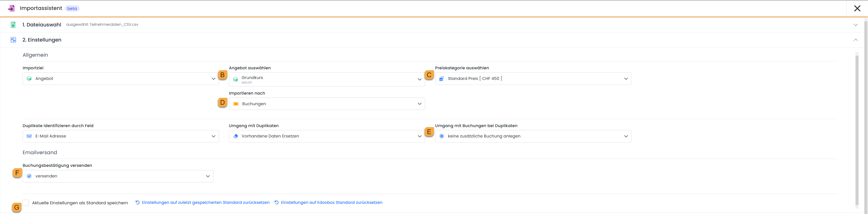The width and height of the screenshot is (868, 214).
Task: Select the 2. Einstellungen step header
Action: tap(42, 40)
